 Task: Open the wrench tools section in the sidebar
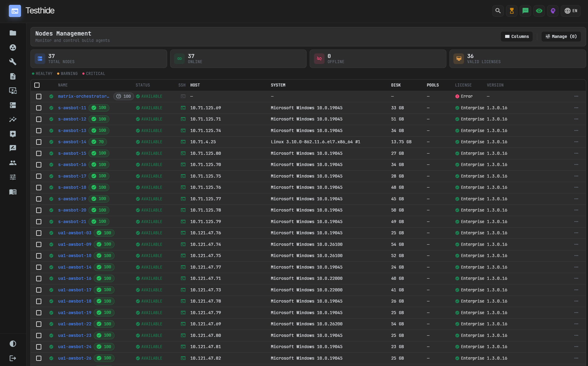[x=13, y=62]
